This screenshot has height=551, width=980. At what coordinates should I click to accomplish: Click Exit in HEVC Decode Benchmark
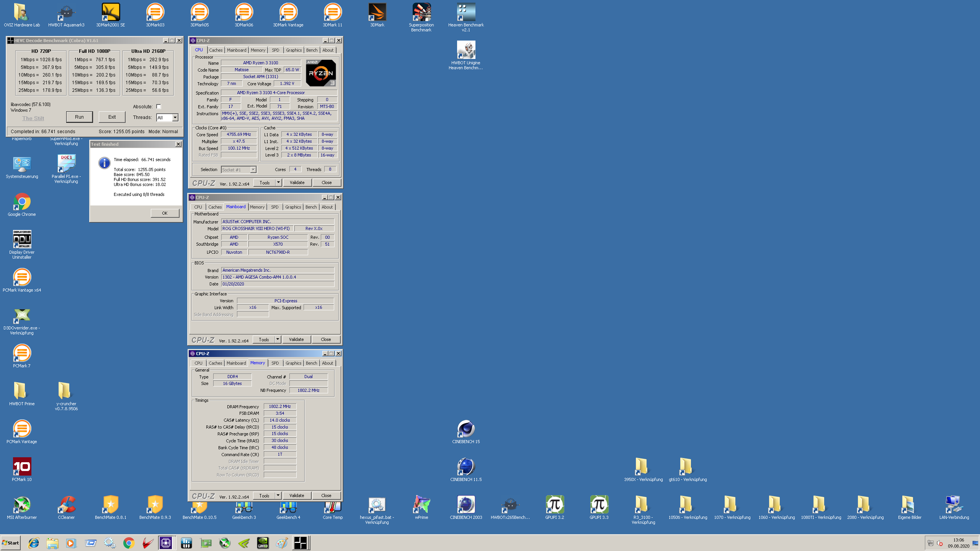pyautogui.click(x=112, y=117)
